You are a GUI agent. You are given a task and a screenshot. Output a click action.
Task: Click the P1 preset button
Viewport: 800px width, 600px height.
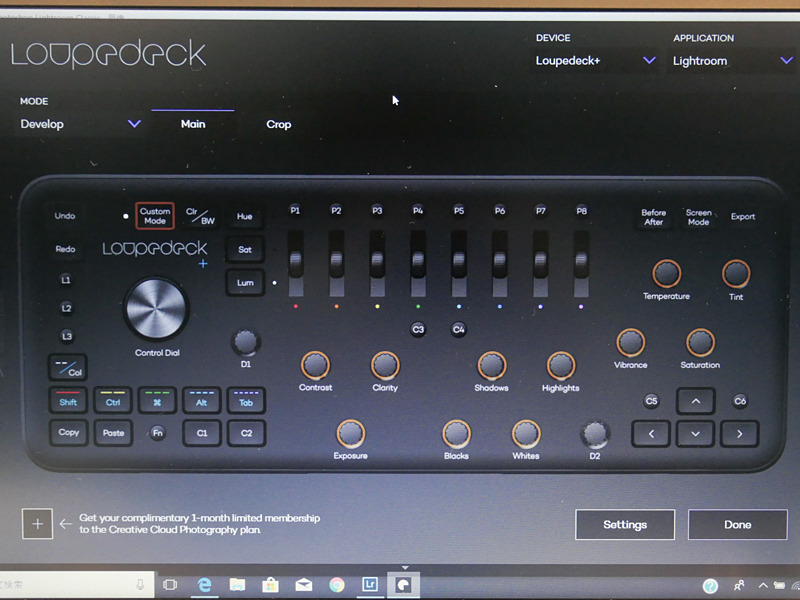point(295,210)
